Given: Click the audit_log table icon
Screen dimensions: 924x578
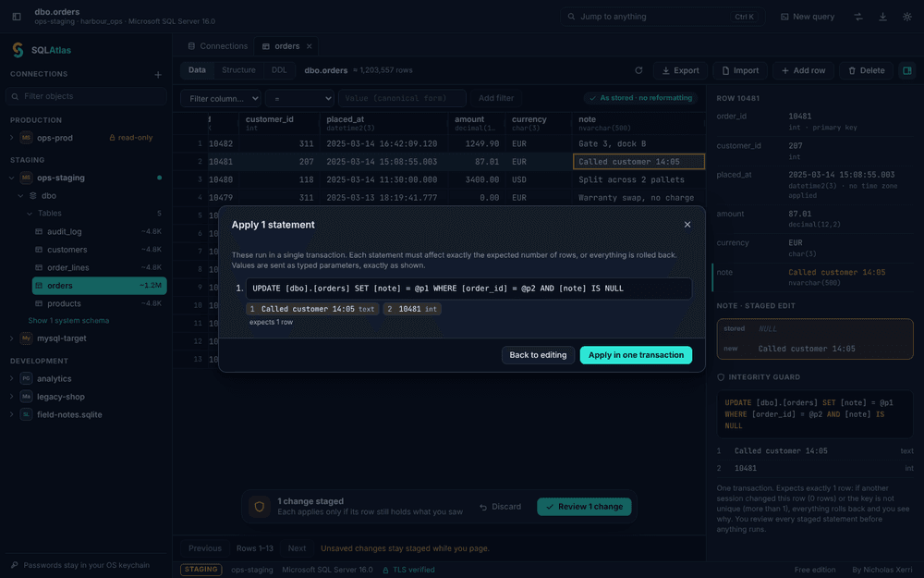Looking at the screenshot, I should click(39, 232).
